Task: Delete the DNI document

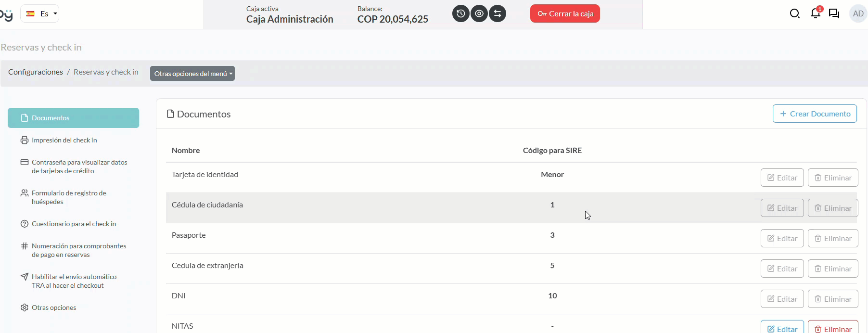Action: pos(833,299)
